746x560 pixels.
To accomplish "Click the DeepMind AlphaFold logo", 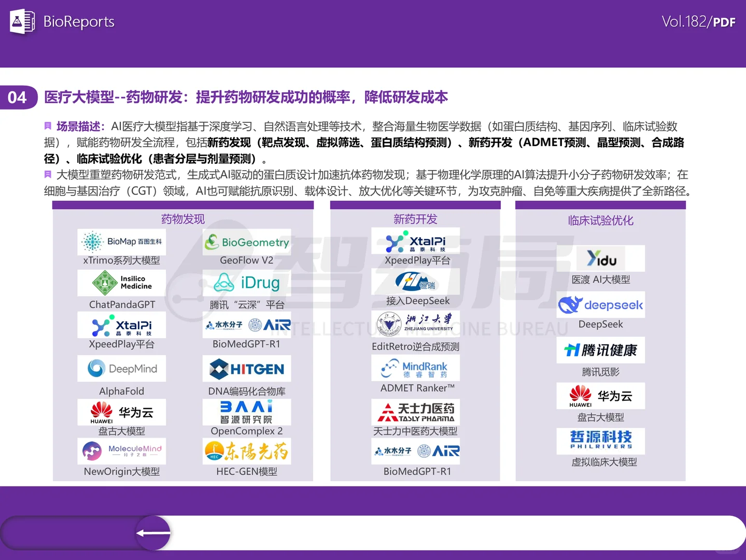I will tap(121, 368).
